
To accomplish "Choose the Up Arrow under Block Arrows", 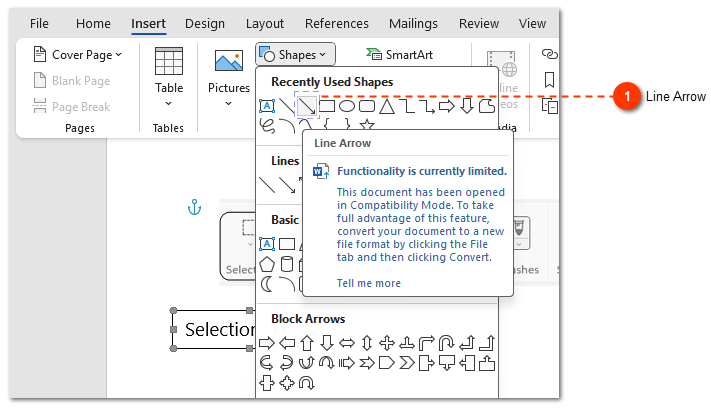I will [307, 343].
